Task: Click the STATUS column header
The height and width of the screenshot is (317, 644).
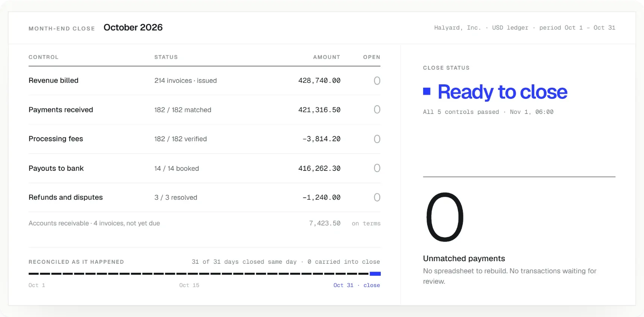Action: point(166,57)
